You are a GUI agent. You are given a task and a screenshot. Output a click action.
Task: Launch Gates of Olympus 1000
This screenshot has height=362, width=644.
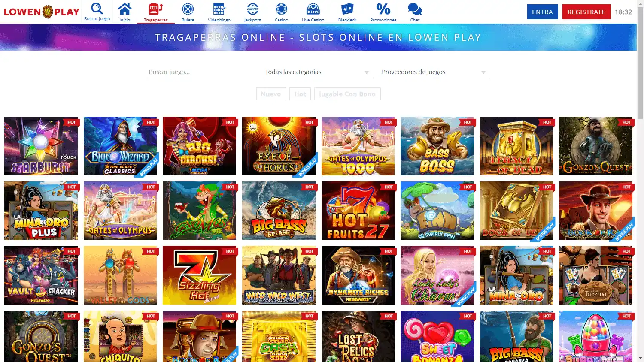(358, 146)
